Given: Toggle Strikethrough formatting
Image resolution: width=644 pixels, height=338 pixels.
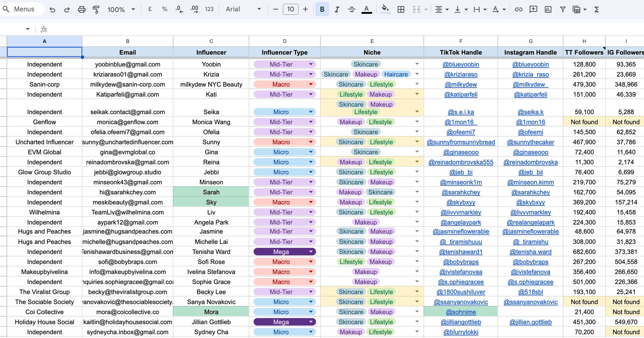Looking at the screenshot, I should coord(352,9).
